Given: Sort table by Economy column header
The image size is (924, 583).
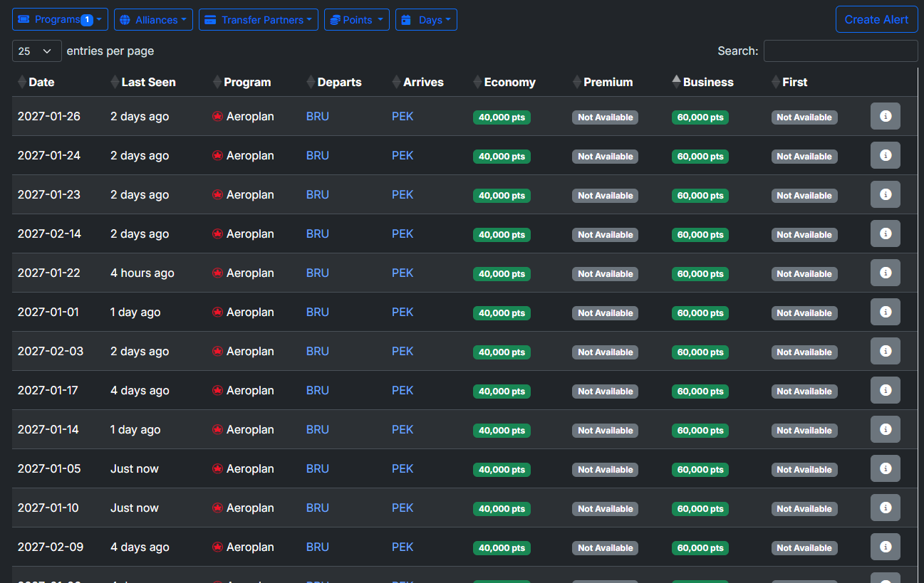Looking at the screenshot, I should click(509, 83).
